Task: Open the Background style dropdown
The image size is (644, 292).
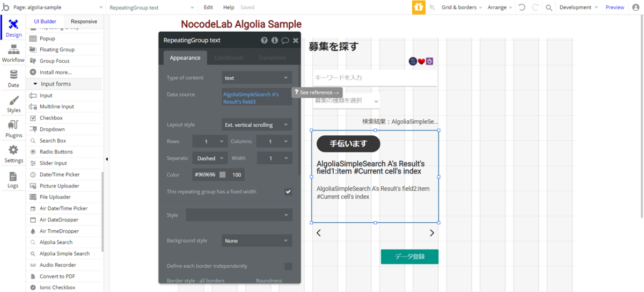Action: 257,240
